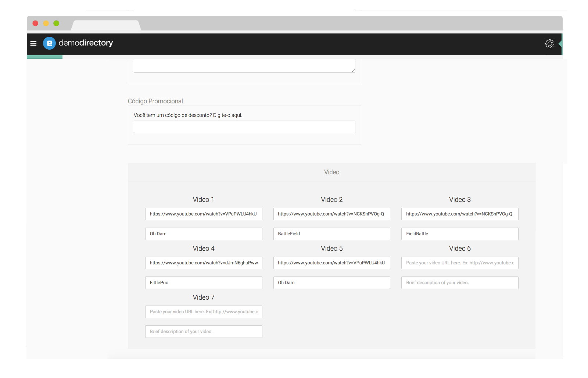The height and width of the screenshot is (378, 588).
Task: Click the 'Video' section header
Action: [331, 172]
